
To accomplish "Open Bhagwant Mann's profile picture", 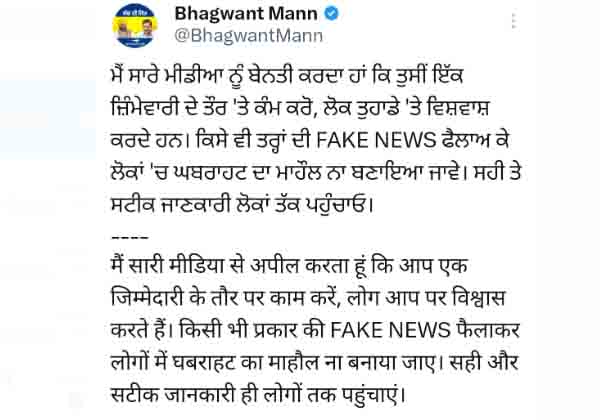I will click(135, 25).
